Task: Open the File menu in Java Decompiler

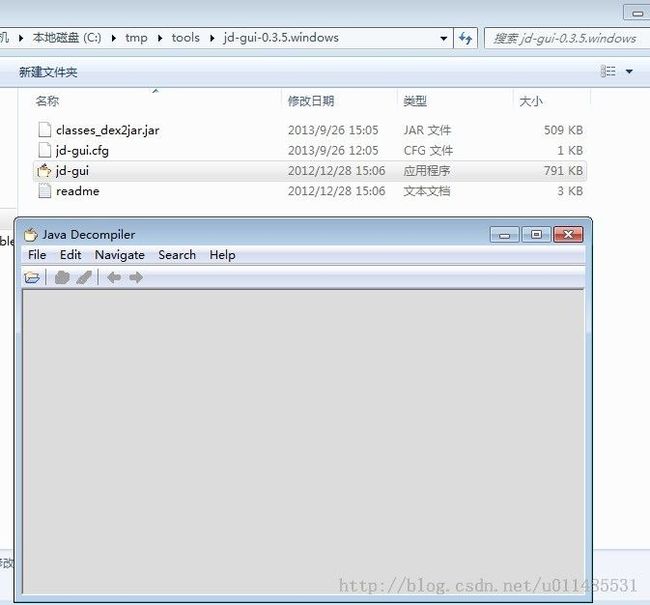Action: coord(37,255)
